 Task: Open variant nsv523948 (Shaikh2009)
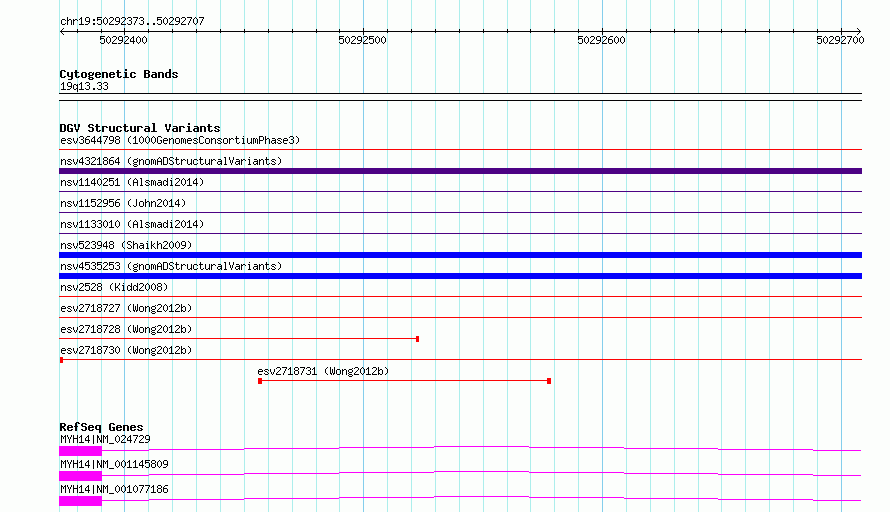coord(126,245)
